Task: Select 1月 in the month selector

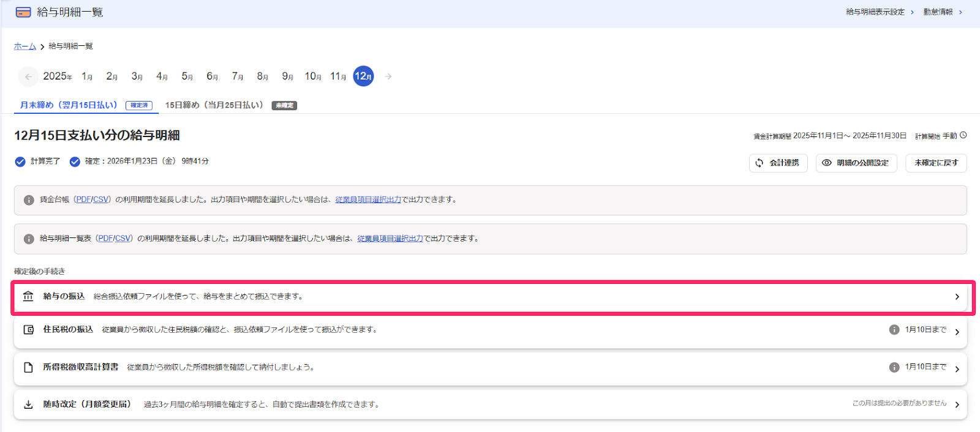Action: click(87, 76)
